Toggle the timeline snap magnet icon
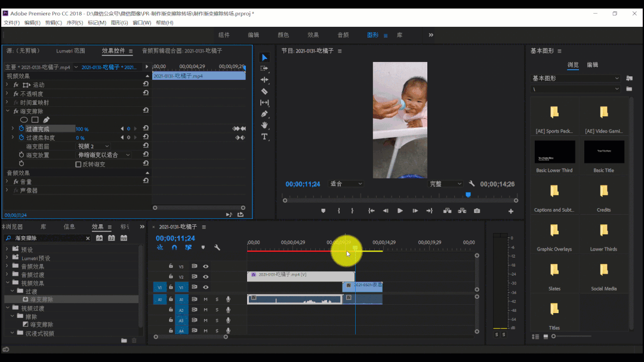 174,247
